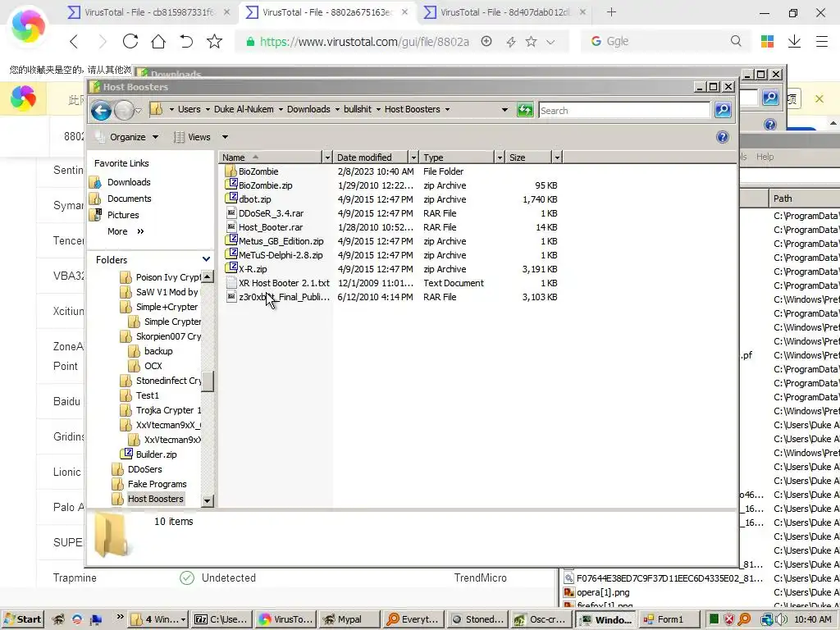Viewport: 840px width, 630px height.
Task: Click the magnifier in Google search box
Action: pos(736,41)
